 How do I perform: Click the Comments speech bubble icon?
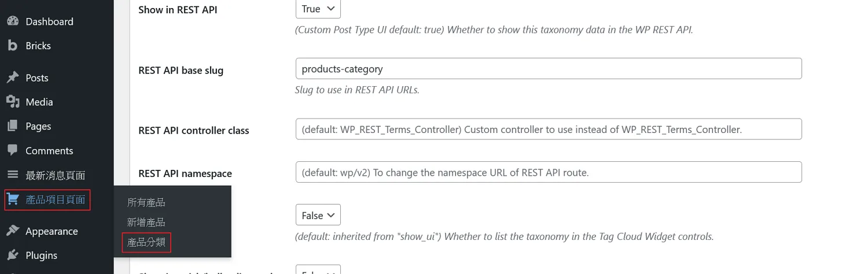[x=13, y=150]
